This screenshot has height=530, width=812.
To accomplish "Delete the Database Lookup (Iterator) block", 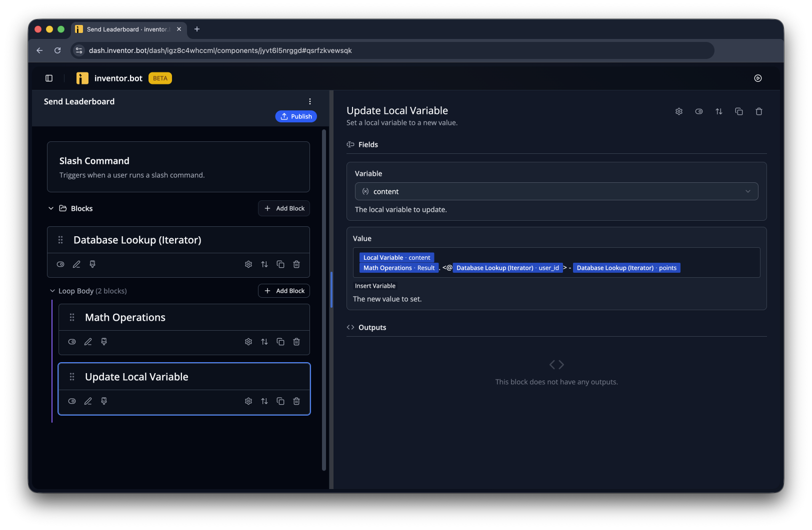I will (x=296, y=264).
